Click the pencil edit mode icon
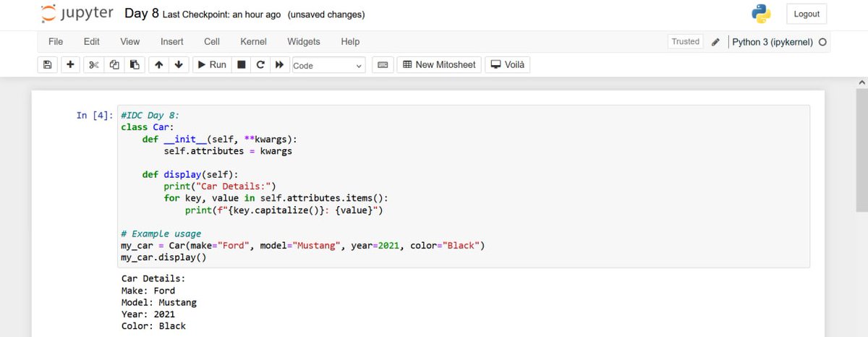The width and height of the screenshot is (868, 337). tap(715, 42)
